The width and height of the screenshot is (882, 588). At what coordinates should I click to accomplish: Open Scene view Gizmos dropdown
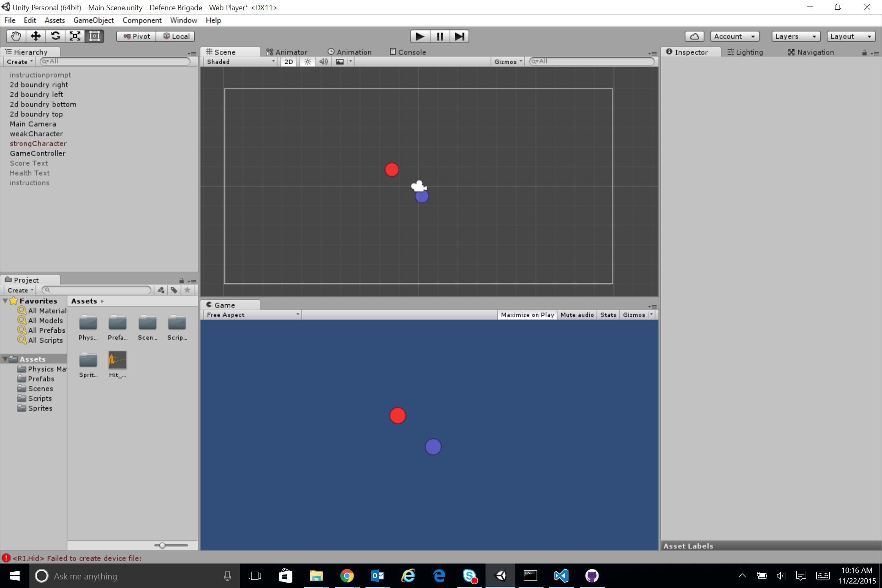point(508,62)
